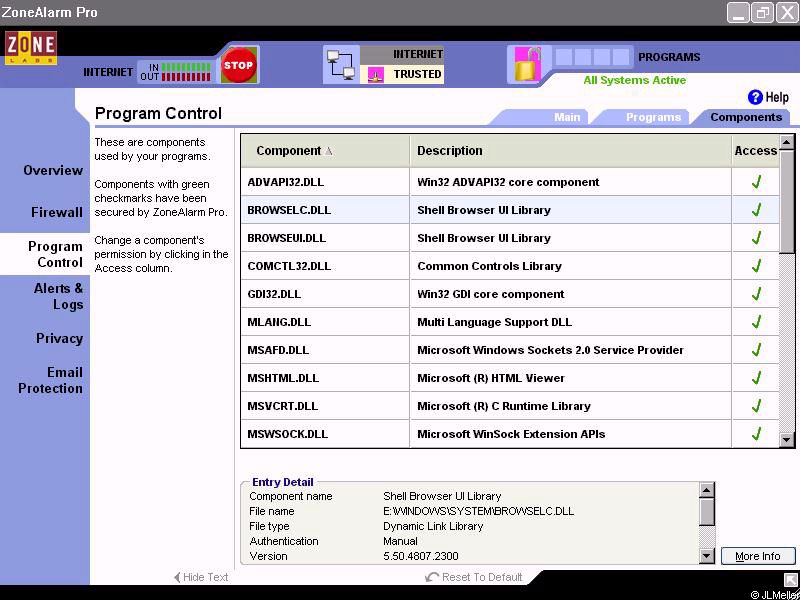800x600 pixels.
Task: Select the MSWSOCK.DLL component name
Action: pos(287,434)
